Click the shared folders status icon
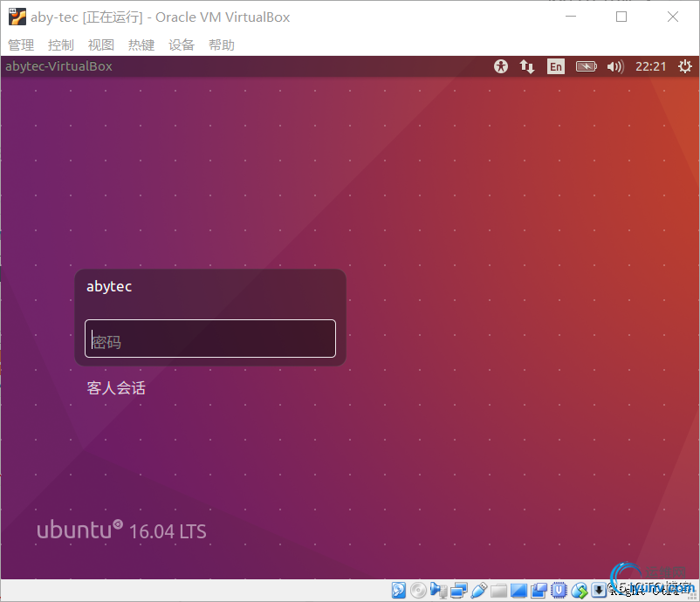The width and height of the screenshot is (700, 602). pos(498,591)
